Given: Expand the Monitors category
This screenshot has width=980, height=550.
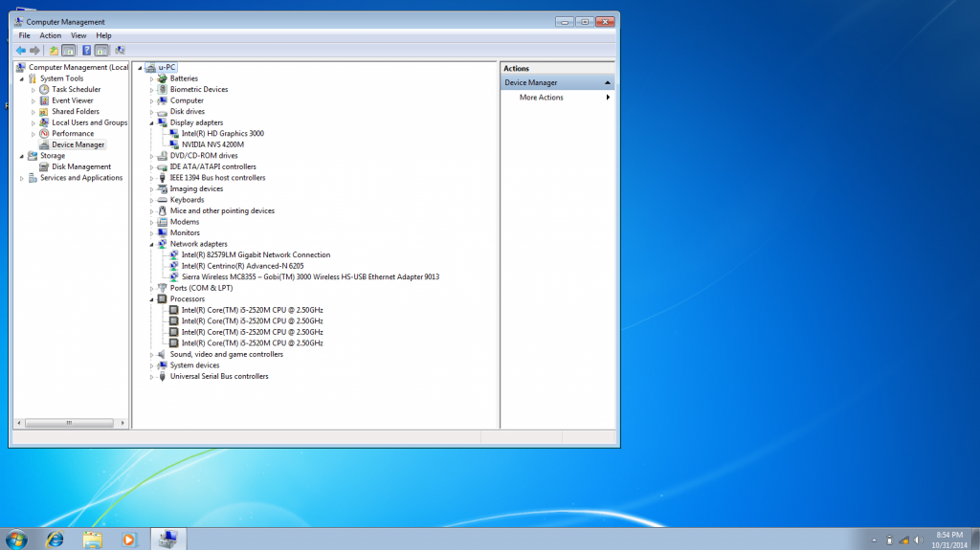Looking at the screenshot, I should (x=151, y=233).
